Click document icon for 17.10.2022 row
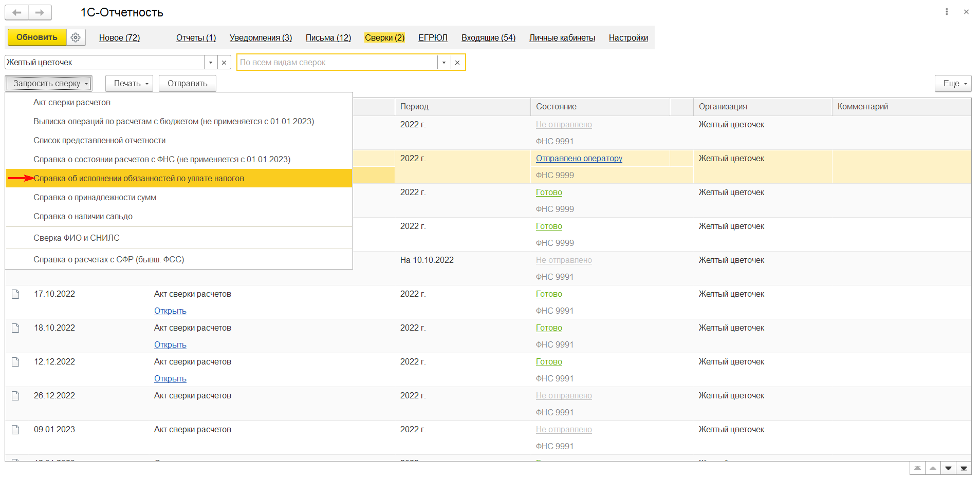The image size is (980, 480). click(x=15, y=294)
